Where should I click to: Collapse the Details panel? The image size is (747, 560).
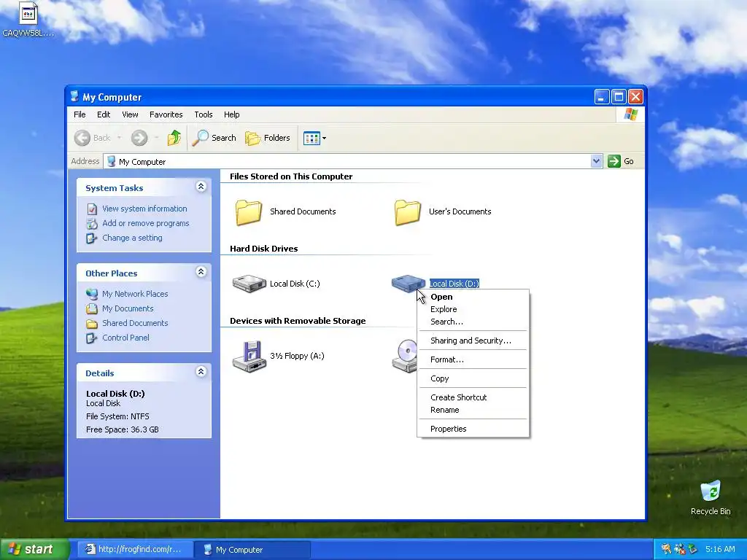201,372
